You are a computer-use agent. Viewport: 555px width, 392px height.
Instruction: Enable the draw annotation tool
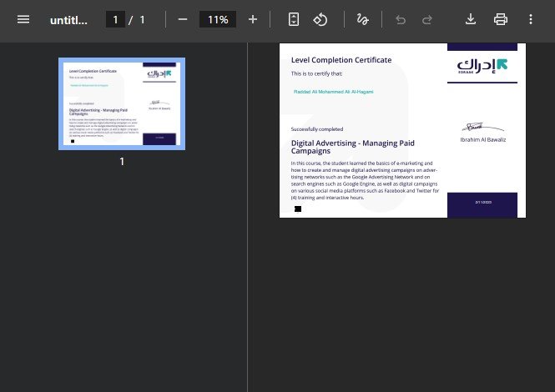tap(362, 19)
